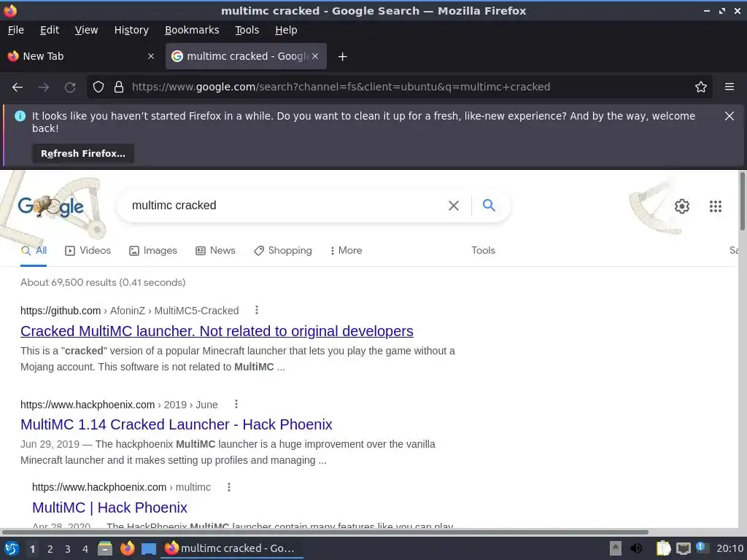747x560 pixels.
Task: Go back to the previous page
Action: tap(18, 87)
